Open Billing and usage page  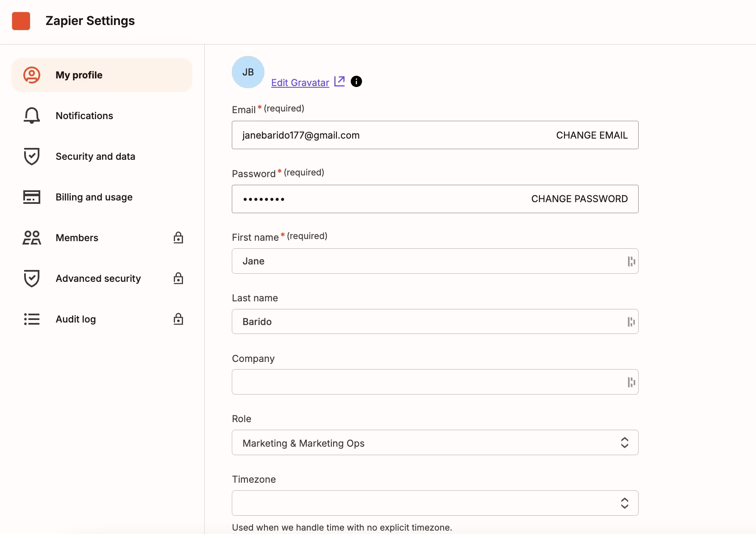(x=102, y=197)
